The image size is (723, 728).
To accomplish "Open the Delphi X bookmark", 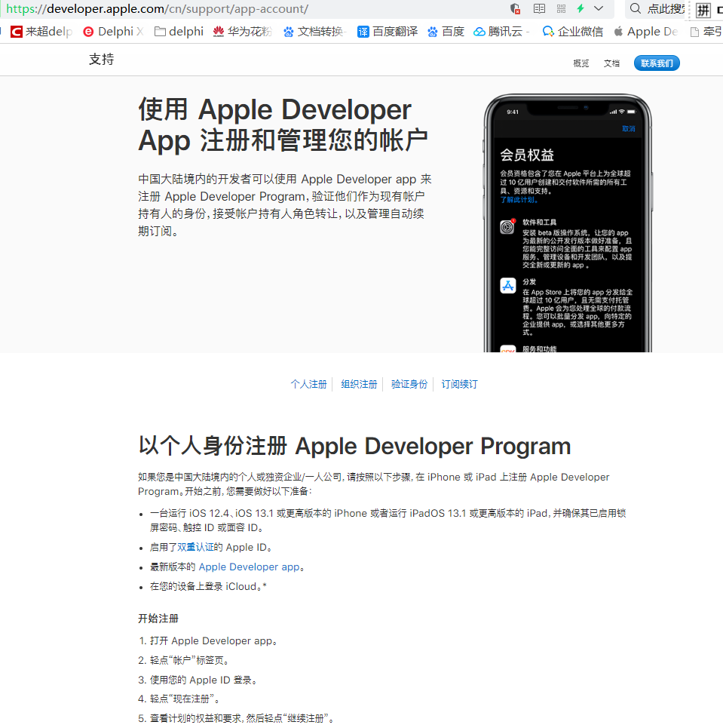I will coord(113,32).
